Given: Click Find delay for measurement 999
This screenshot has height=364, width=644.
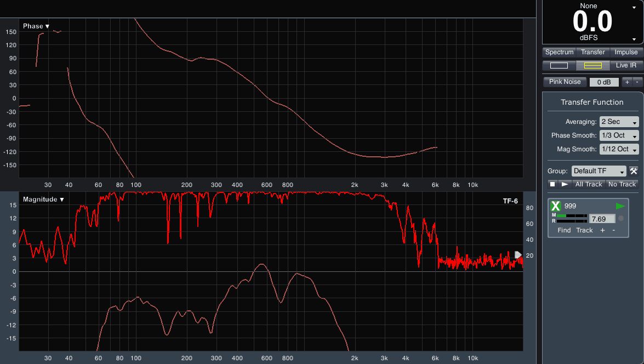Looking at the screenshot, I should click(564, 230).
